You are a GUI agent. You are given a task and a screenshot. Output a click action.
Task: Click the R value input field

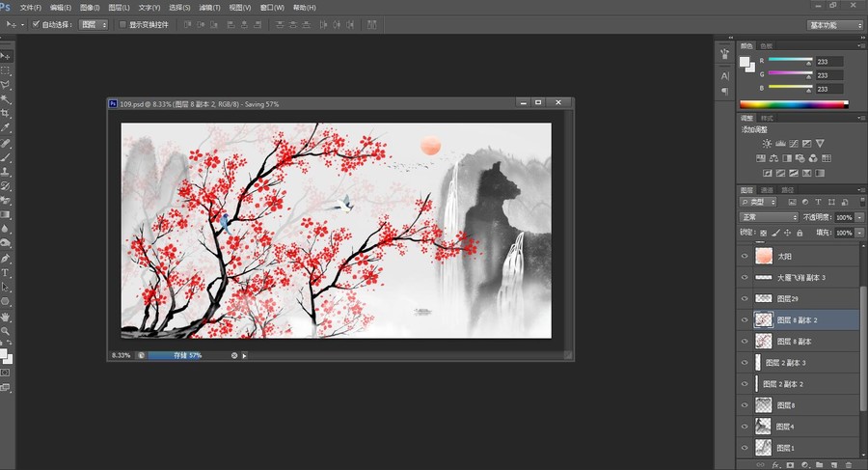829,62
